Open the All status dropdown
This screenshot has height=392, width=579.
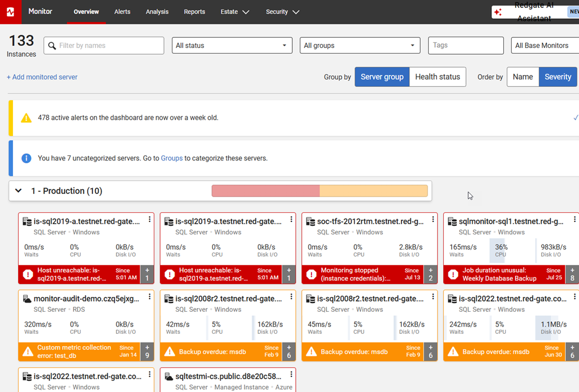232,45
